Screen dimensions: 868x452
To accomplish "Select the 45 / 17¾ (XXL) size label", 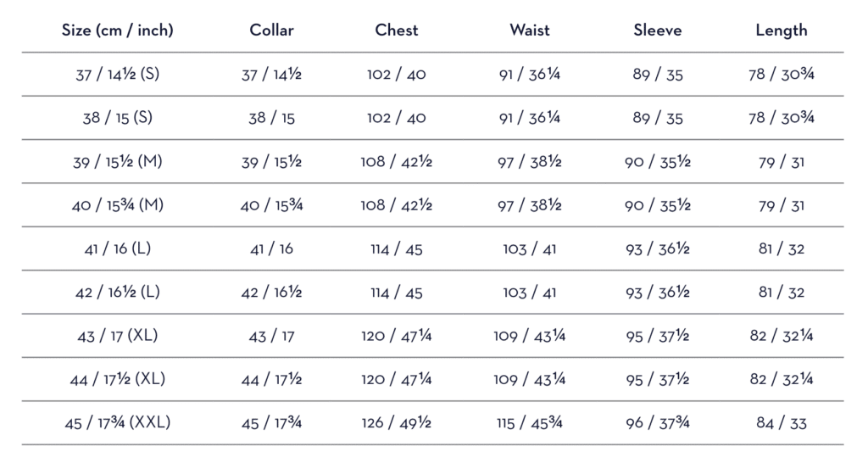I will (118, 423).
